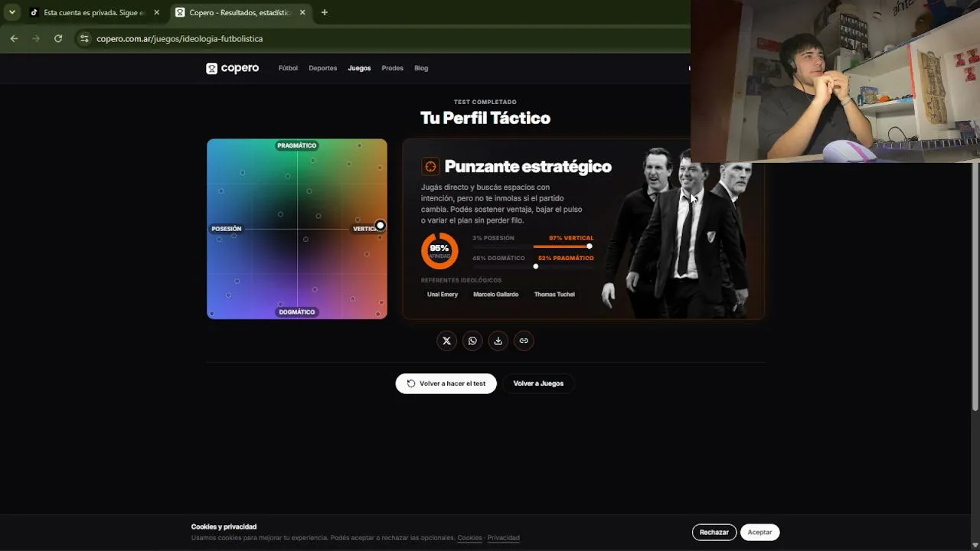This screenshot has height=551, width=980.
Task: Click the 'Unai Emery' referent label
Action: tap(443, 295)
